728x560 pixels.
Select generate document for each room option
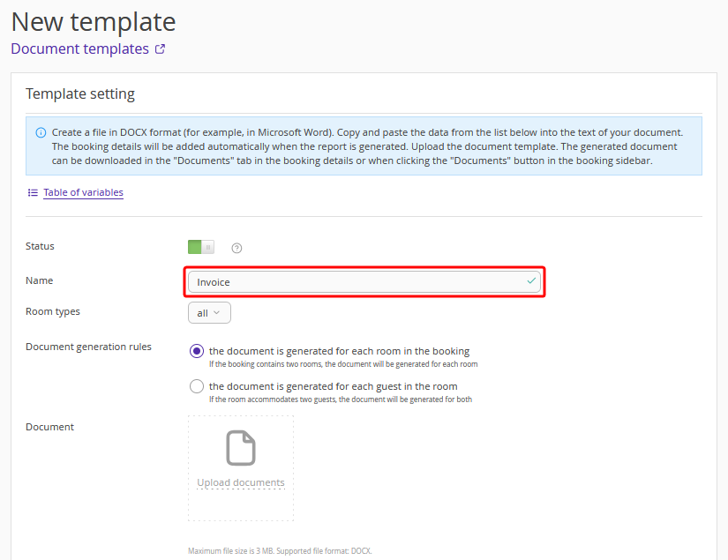click(x=197, y=351)
